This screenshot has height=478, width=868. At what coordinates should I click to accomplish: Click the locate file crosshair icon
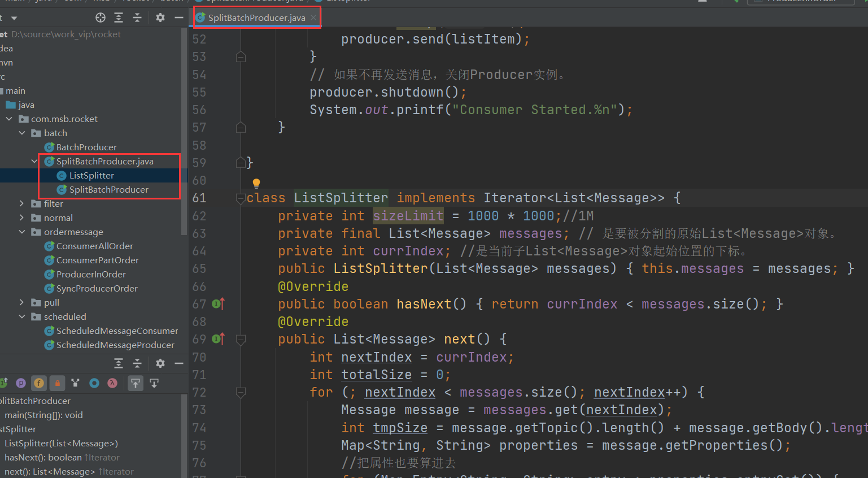pyautogui.click(x=101, y=18)
